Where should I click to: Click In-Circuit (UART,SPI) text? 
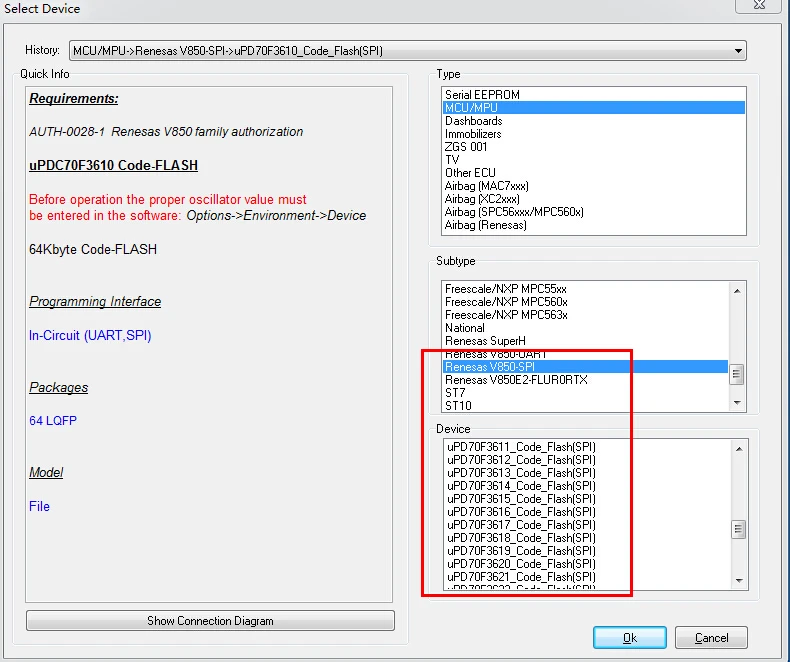90,336
